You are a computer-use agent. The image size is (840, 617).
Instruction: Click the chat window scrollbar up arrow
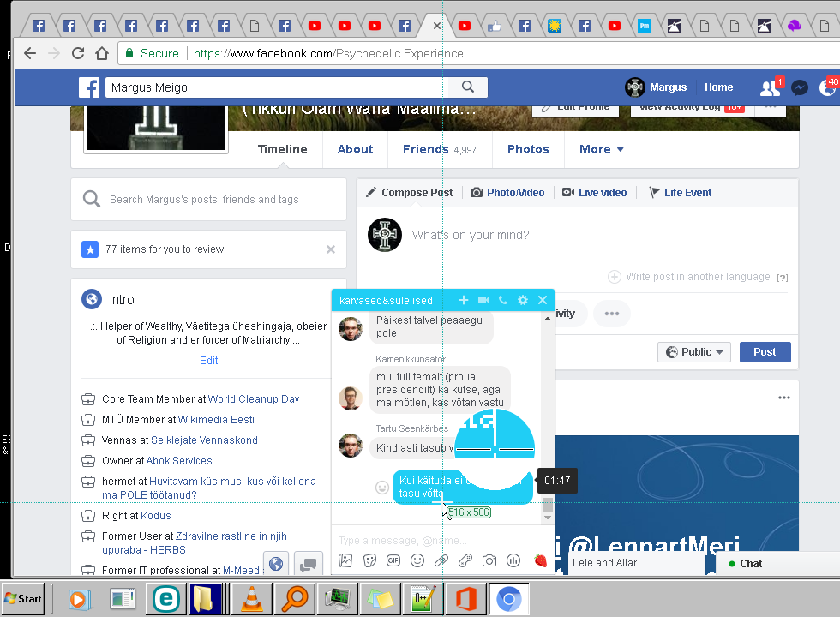click(548, 319)
